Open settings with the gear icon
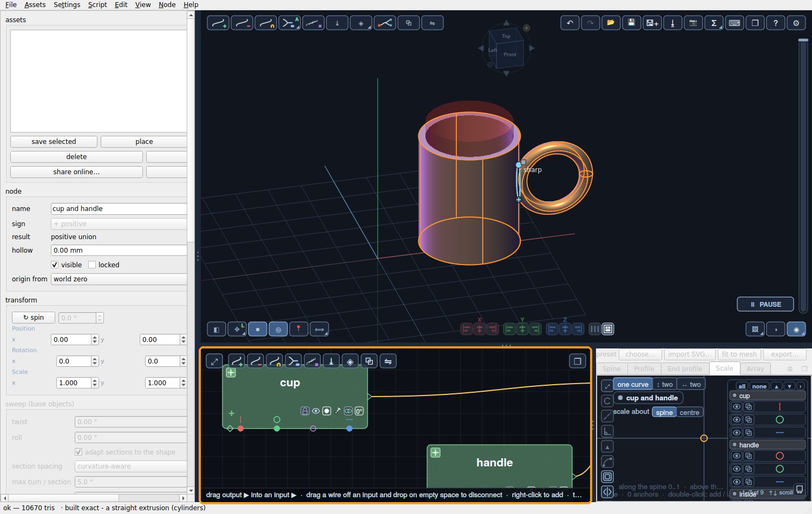Viewport: 812px width, 514px height. click(x=796, y=23)
